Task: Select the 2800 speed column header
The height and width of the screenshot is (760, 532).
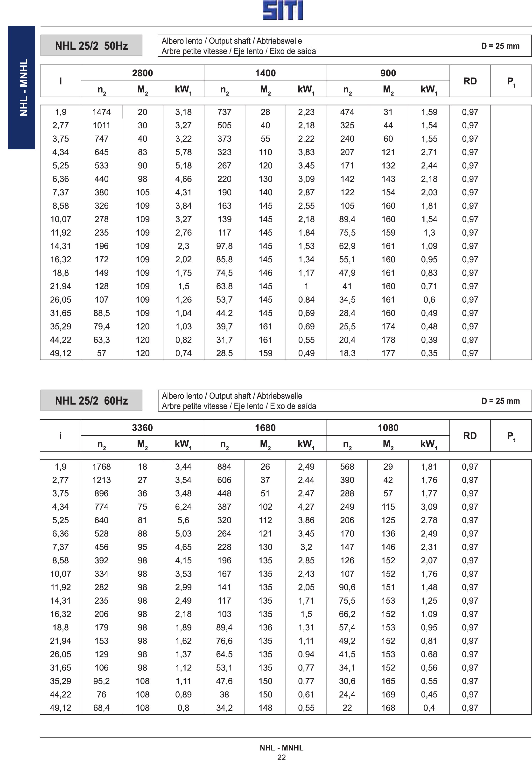Action: click(x=142, y=73)
